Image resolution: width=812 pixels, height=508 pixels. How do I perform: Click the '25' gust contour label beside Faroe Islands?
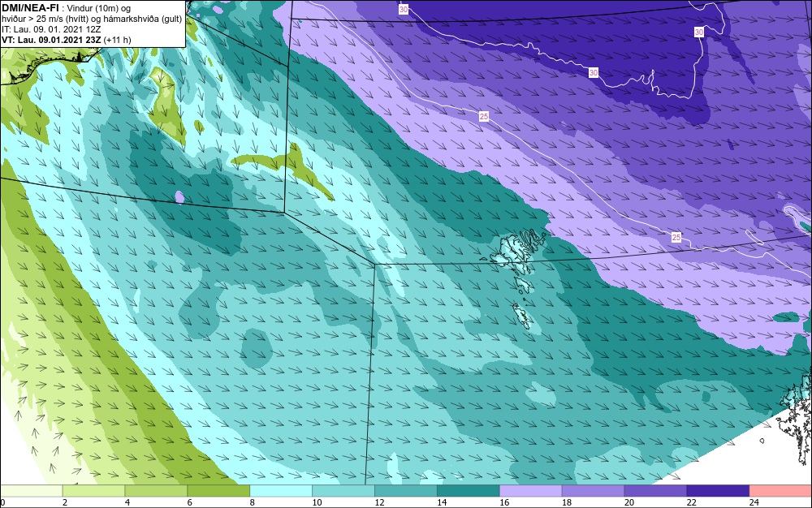[x=676, y=238]
